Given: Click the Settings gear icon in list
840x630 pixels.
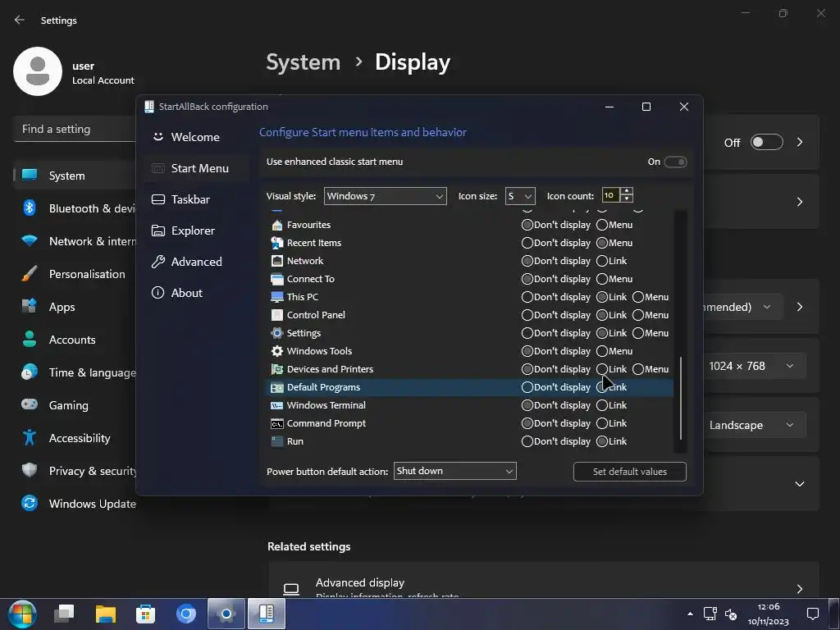Looking at the screenshot, I should [x=277, y=333].
